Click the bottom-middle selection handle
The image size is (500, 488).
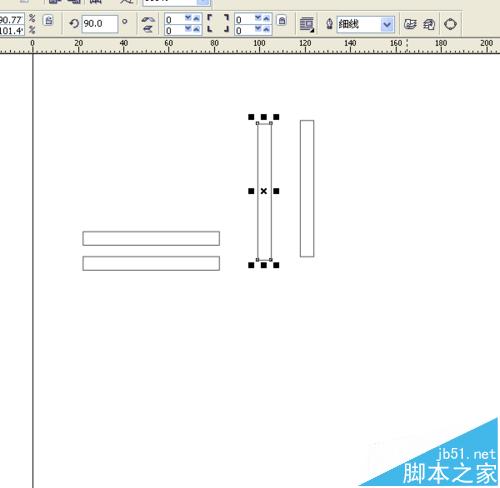point(264,265)
